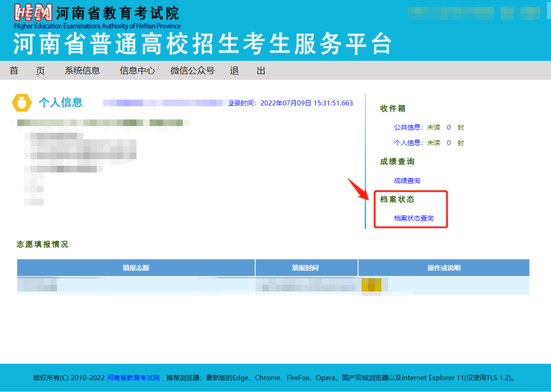Click the 收件箱 section heading
Image resolution: width=551 pixels, height=392 pixels.
click(394, 109)
